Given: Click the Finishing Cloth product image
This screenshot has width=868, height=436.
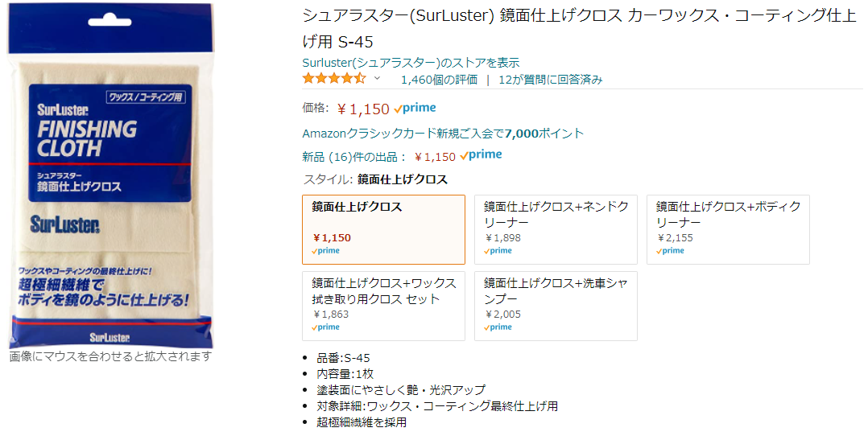Looking at the screenshot, I should pyautogui.click(x=110, y=175).
